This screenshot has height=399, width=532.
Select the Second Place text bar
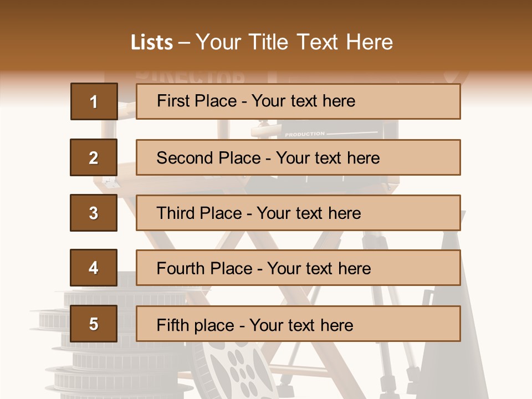point(298,157)
